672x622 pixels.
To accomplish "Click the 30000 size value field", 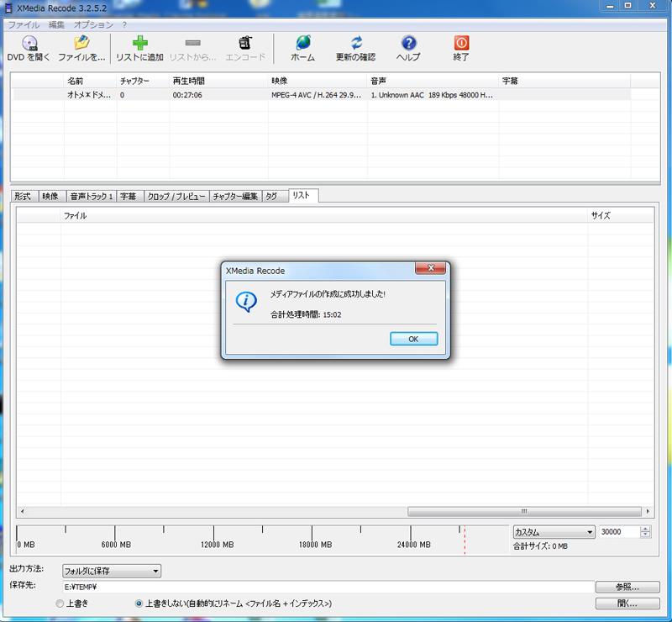I will 619,532.
